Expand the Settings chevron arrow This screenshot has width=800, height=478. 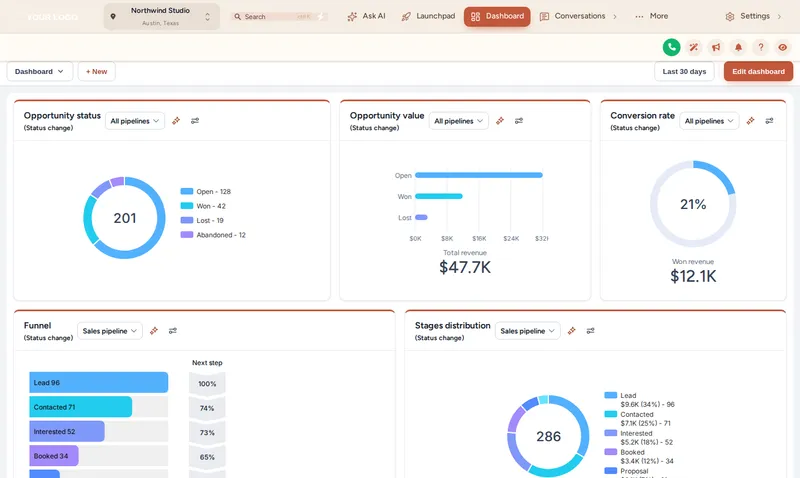779,17
